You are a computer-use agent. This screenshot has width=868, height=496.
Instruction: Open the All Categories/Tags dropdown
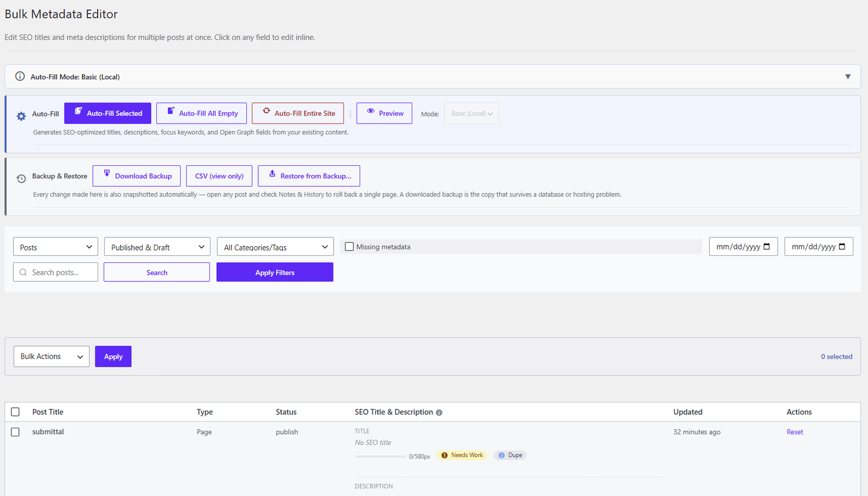(x=275, y=247)
